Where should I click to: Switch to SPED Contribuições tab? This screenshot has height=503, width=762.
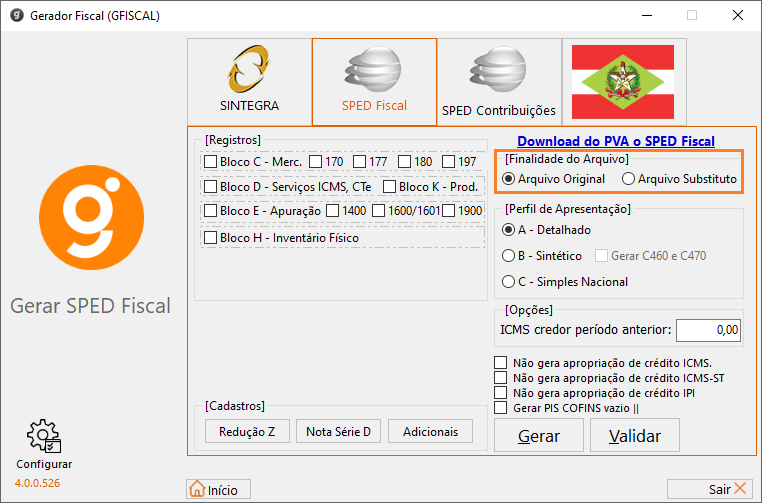tap(499, 82)
